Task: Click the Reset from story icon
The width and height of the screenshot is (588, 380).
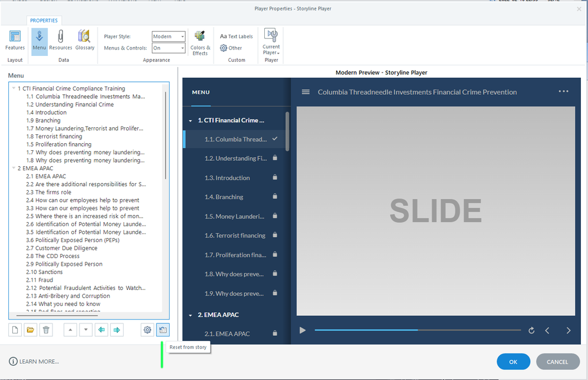Action: [163, 330]
